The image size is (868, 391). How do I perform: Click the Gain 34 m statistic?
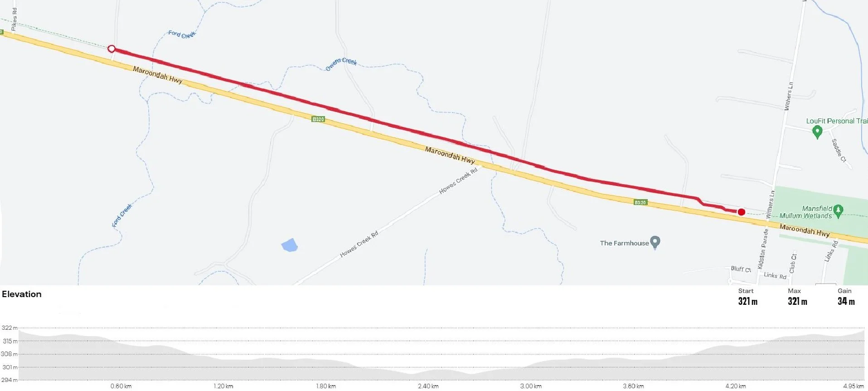[x=846, y=297]
